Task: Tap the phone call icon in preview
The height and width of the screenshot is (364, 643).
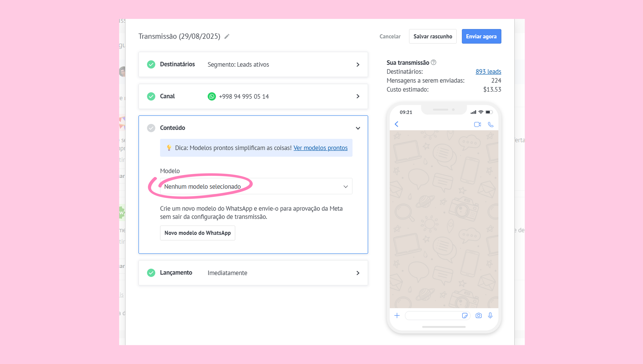Action: coord(491,125)
